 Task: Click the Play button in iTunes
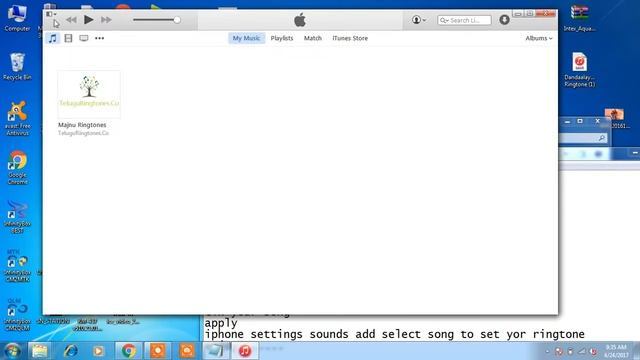pyautogui.click(x=88, y=20)
